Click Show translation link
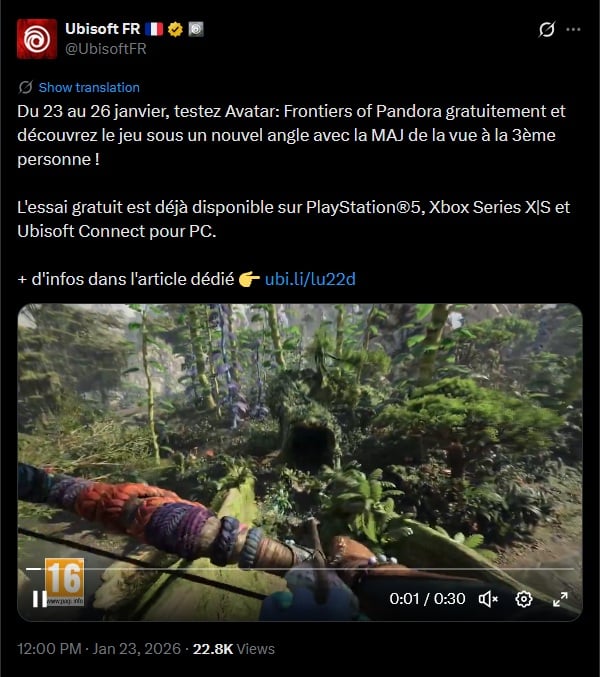The image size is (600, 677). pyautogui.click(x=89, y=87)
